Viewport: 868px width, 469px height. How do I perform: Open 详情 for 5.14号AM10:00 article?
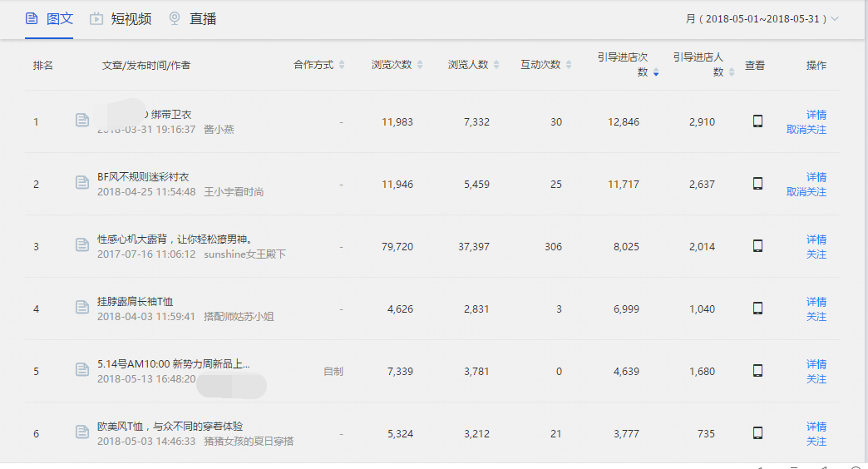point(816,364)
